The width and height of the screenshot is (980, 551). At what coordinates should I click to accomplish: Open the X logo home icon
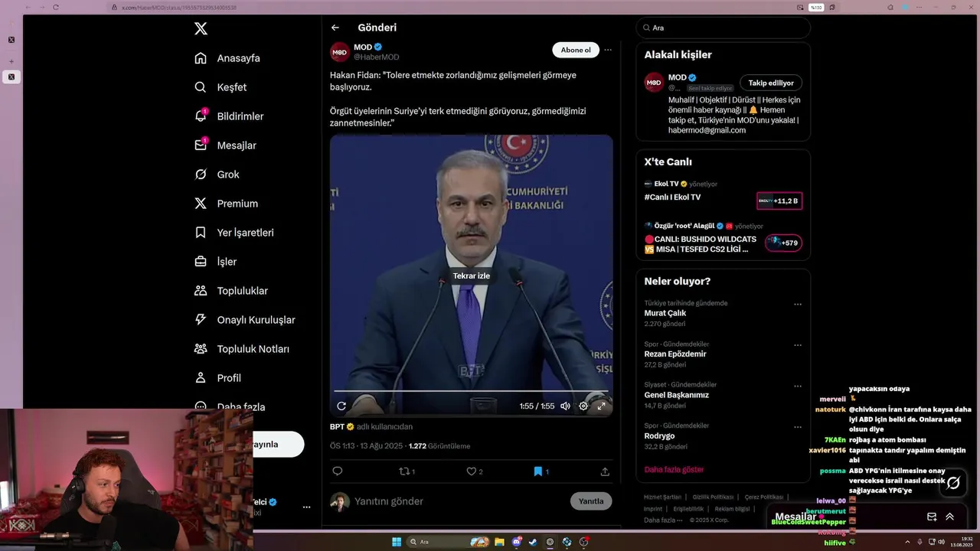click(x=201, y=28)
